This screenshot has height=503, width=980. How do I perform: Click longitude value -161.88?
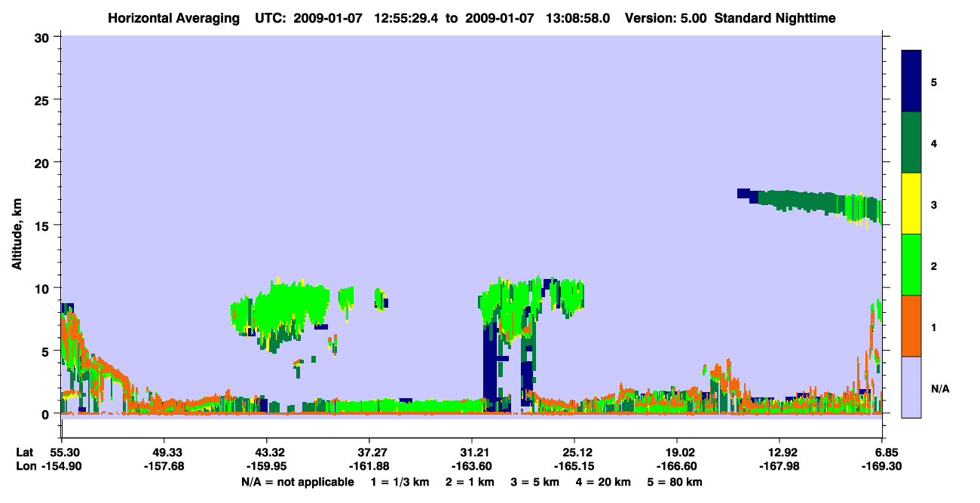pos(369,466)
